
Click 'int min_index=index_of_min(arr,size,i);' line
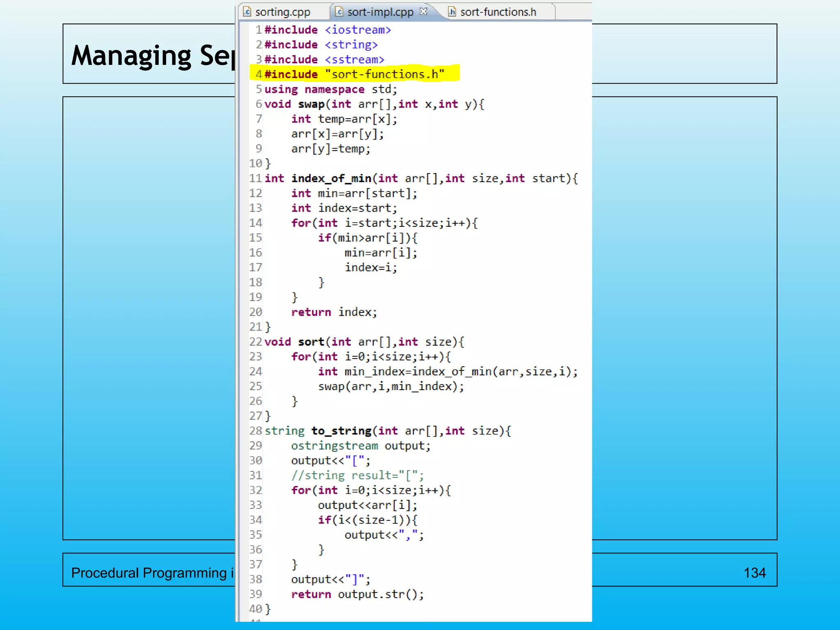pos(448,372)
